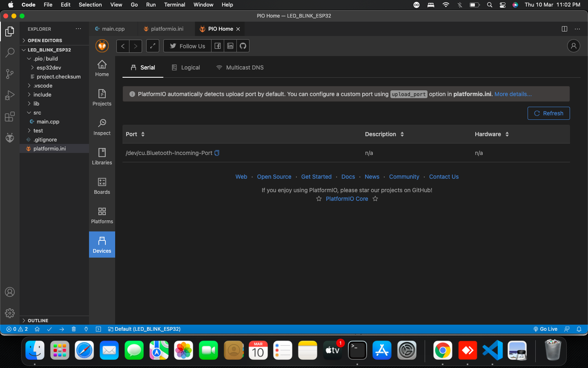
Task: Open PIO Inspect section
Action: point(102,127)
